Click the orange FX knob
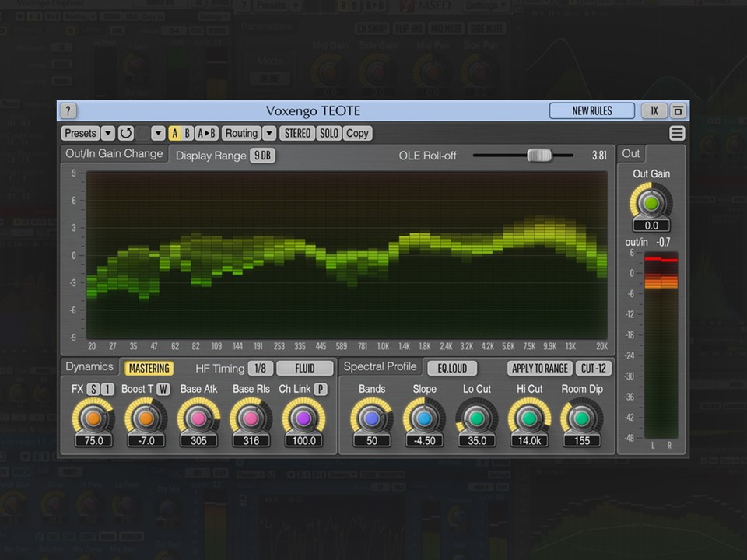 [93, 418]
